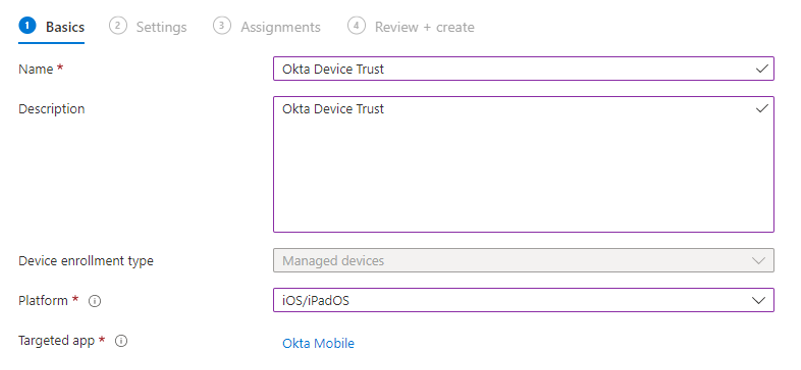Open the Device enrollment type dropdown
801x370 pixels.
[x=524, y=261]
